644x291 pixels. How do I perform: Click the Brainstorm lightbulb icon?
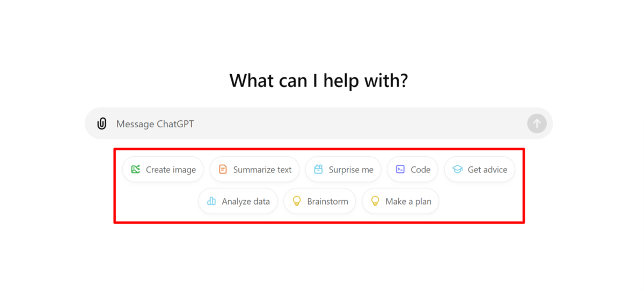tap(296, 202)
